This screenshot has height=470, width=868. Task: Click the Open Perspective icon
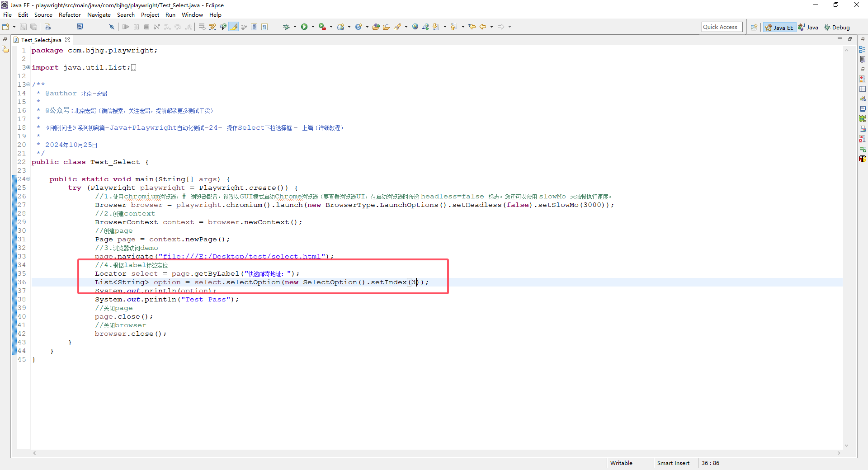point(754,28)
